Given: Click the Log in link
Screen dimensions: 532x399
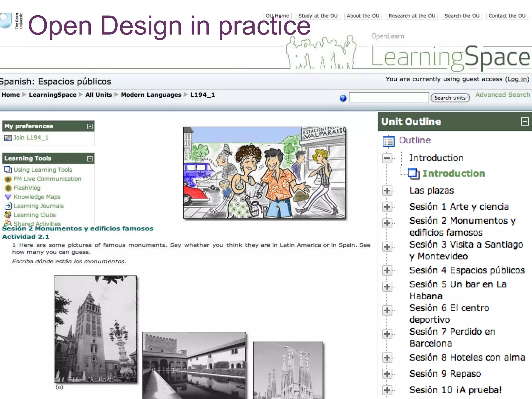Looking at the screenshot, I should [517, 79].
